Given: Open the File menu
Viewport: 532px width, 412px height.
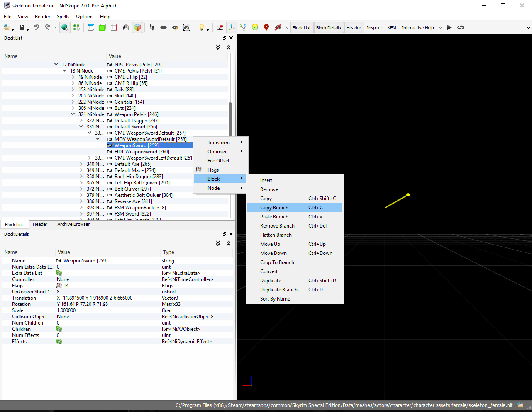Looking at the screenshot, I should click(7, 17).
